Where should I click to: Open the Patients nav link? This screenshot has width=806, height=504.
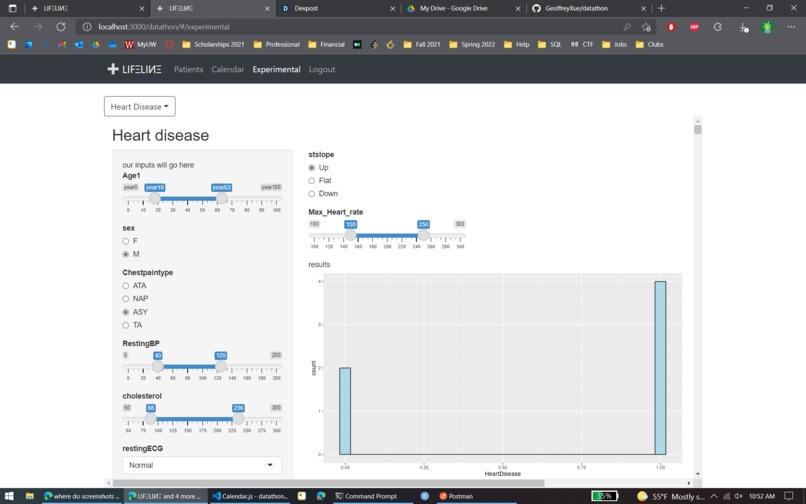(188, 69)
